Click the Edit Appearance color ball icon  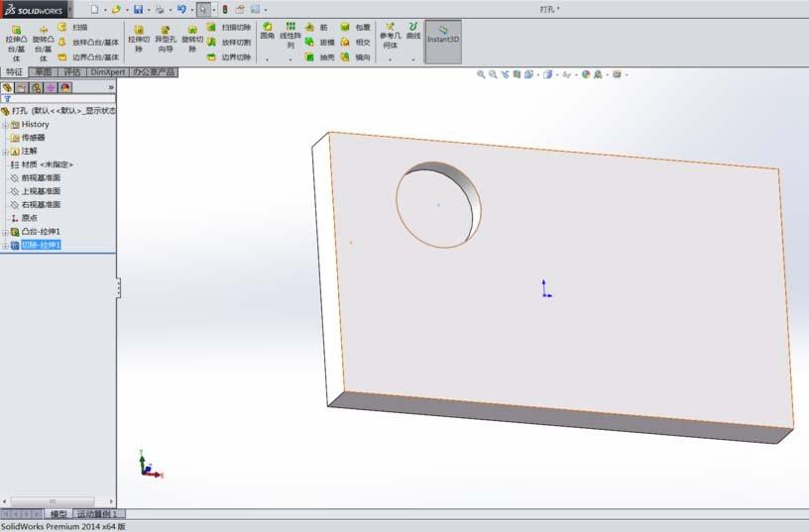pos(586,74)
